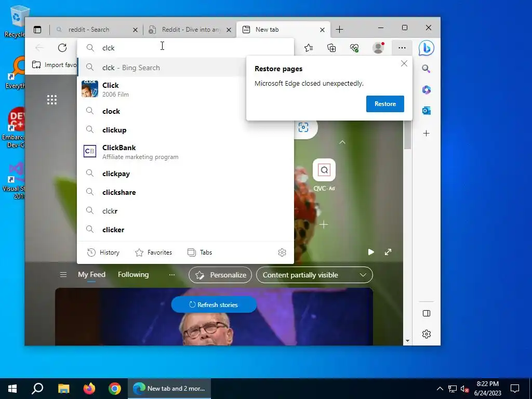The width and height of the screenshot is (532, 399).
Task: Open a new tab with plus button
Action: pyautogui.click(x=339, y=30)
